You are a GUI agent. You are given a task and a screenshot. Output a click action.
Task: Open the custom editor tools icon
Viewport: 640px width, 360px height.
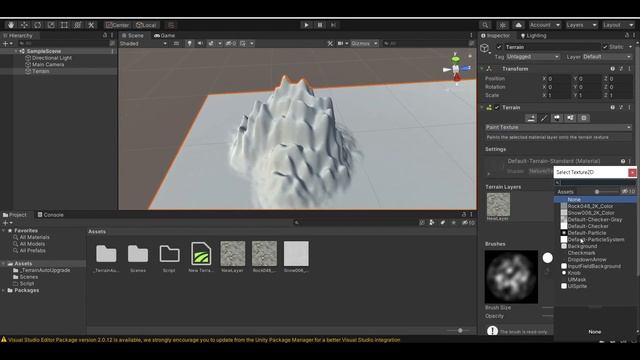[x=91, y=25]
